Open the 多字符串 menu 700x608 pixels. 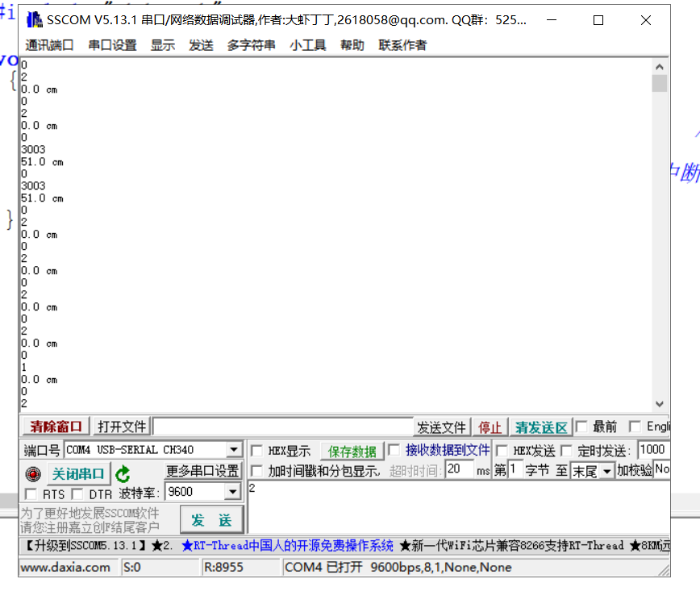click(251, 45)
